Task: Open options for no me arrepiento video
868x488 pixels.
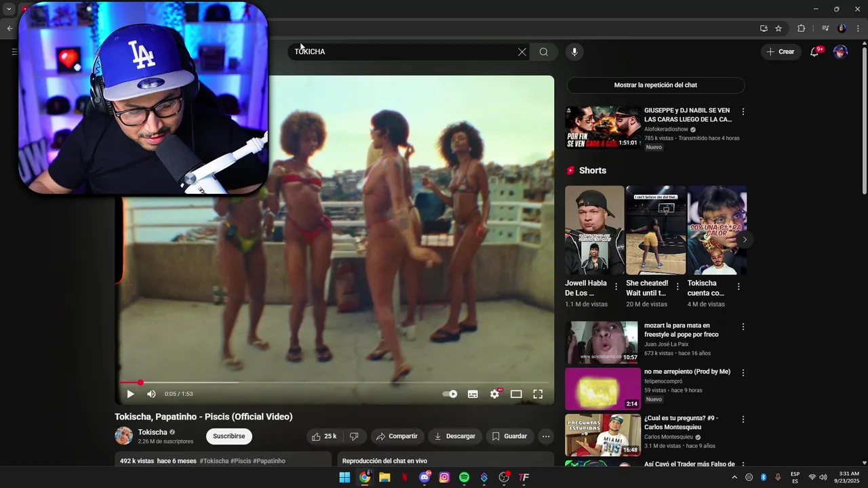Action: (743, 373)
